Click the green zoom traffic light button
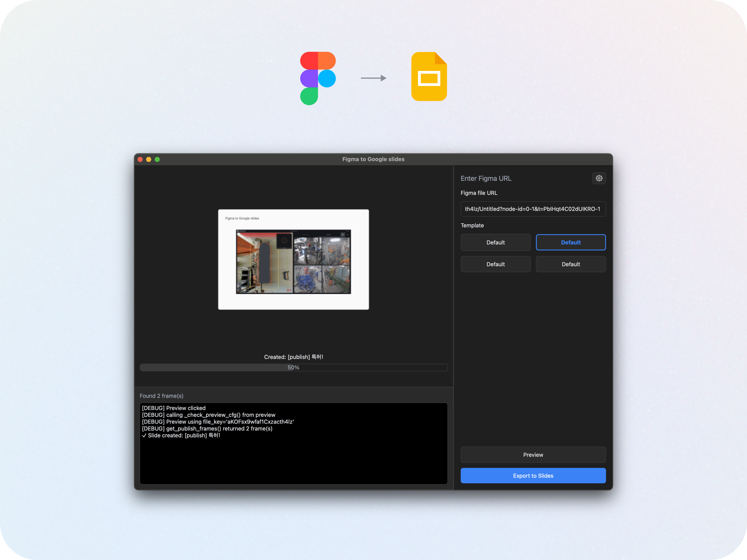The width and height of the screenshot is (747, 560). pos(157,159)
